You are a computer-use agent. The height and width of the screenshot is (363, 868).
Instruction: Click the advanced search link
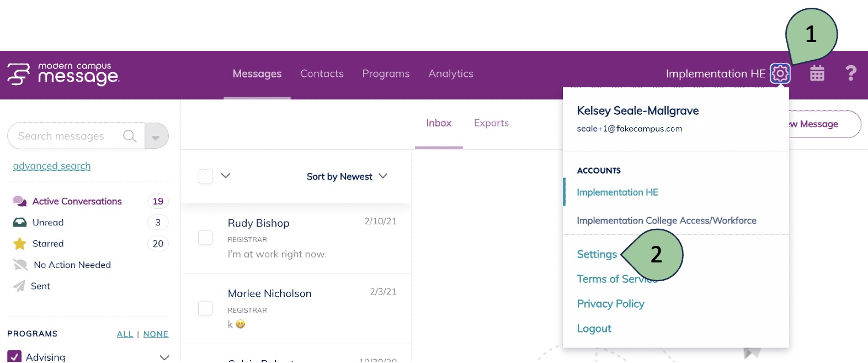52,166
